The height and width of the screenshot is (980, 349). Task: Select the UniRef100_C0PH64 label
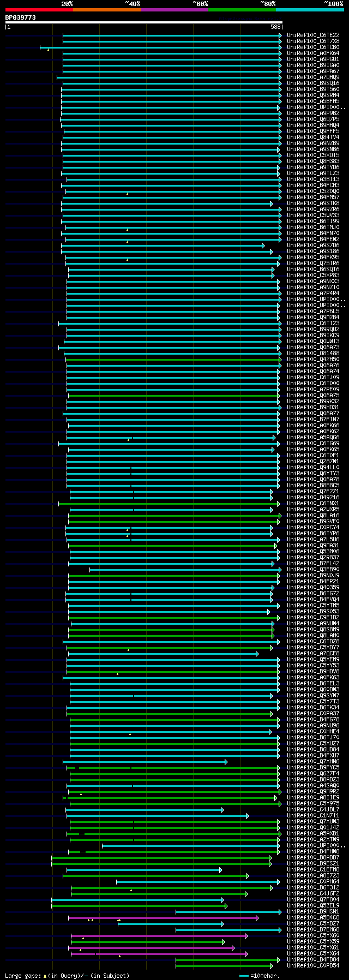[x=313, y=881]
